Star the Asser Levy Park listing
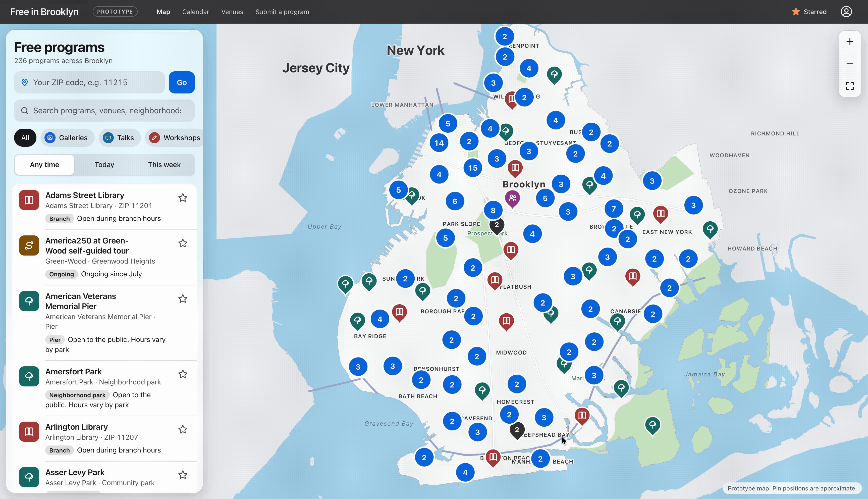 pos(183,475)
